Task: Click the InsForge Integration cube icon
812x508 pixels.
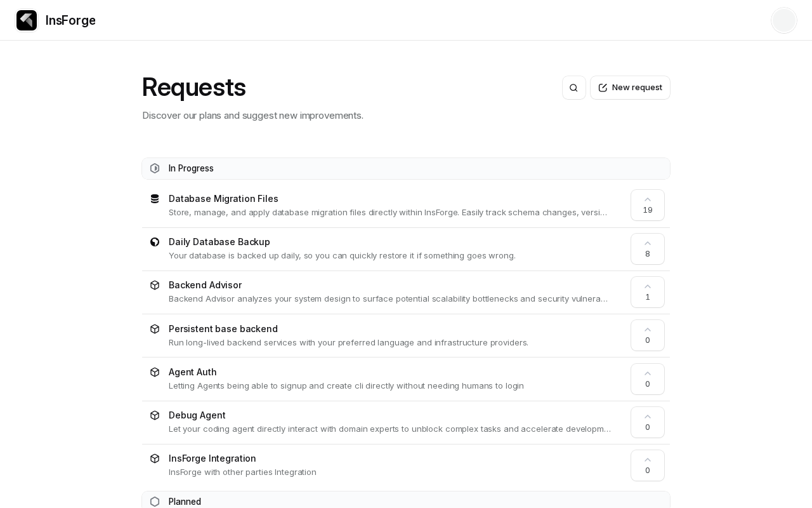Action: (x=155, y=458)
